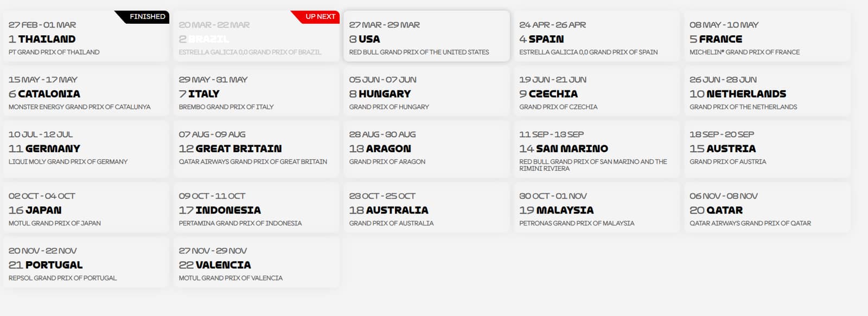Open the Great Britain Grand Prix card
The height and width of the screenshot is (316, 868).
(x=256, y=149)
